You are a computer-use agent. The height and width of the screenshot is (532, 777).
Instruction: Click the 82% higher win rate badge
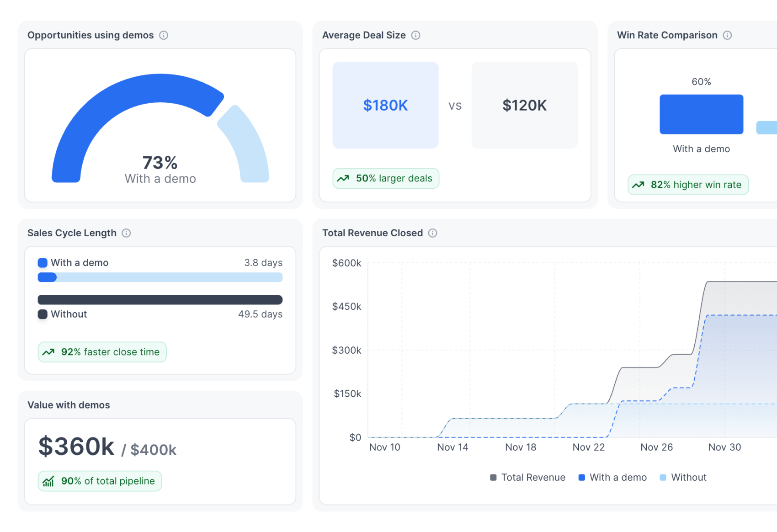coord(688,185)
